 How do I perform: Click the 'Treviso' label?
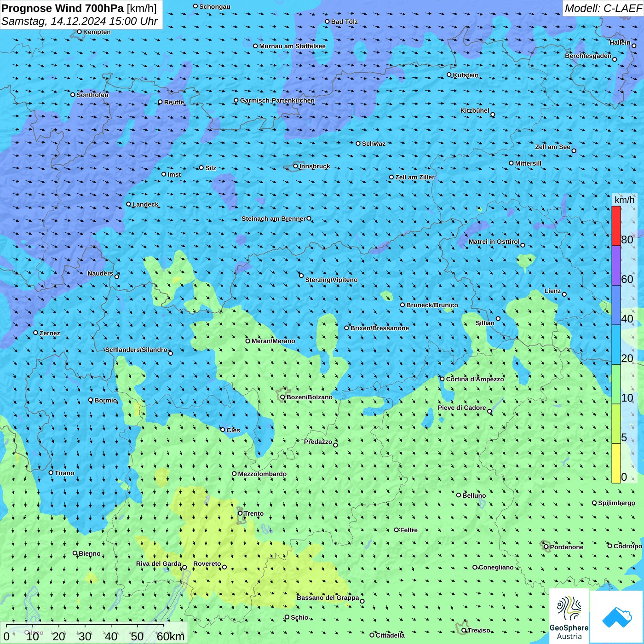(479, 630)
